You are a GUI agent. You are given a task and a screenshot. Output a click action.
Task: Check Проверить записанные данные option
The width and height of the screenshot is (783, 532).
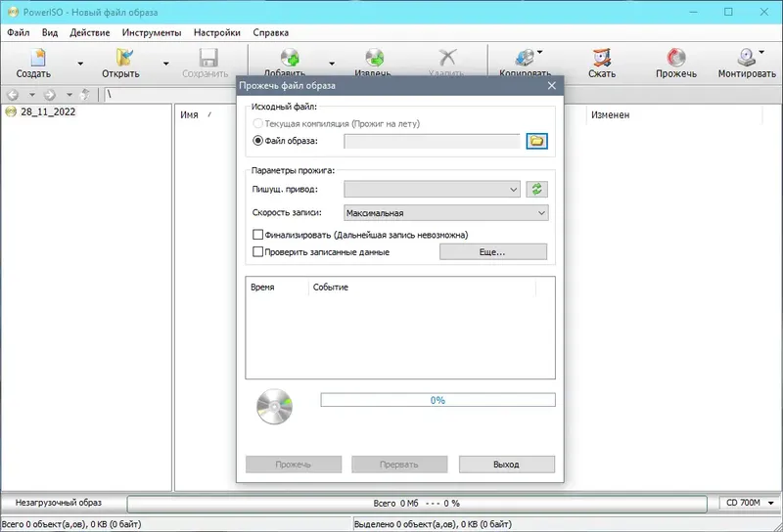257,252
